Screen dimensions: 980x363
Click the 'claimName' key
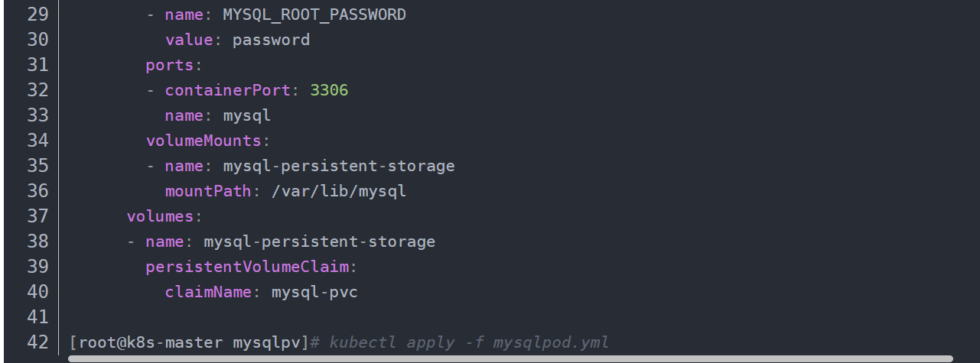(208, 292)
